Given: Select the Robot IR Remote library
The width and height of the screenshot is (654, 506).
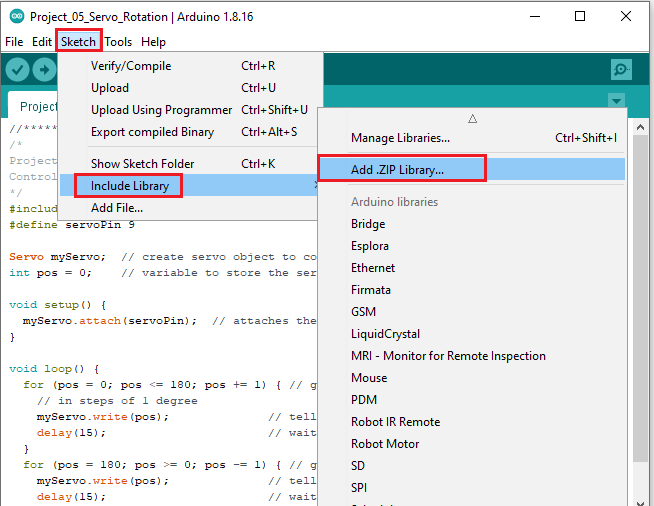Looking at the screenshot, I should click(472, 422).
